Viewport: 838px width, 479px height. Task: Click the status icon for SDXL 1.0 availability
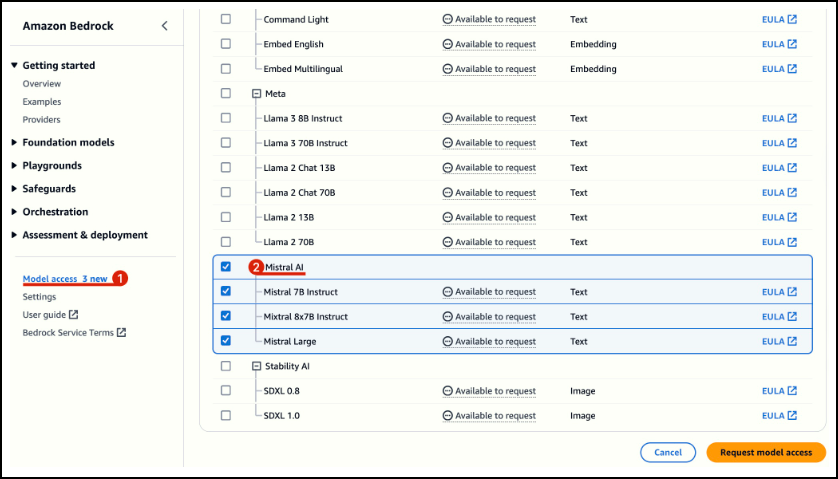tap(448, 415)
